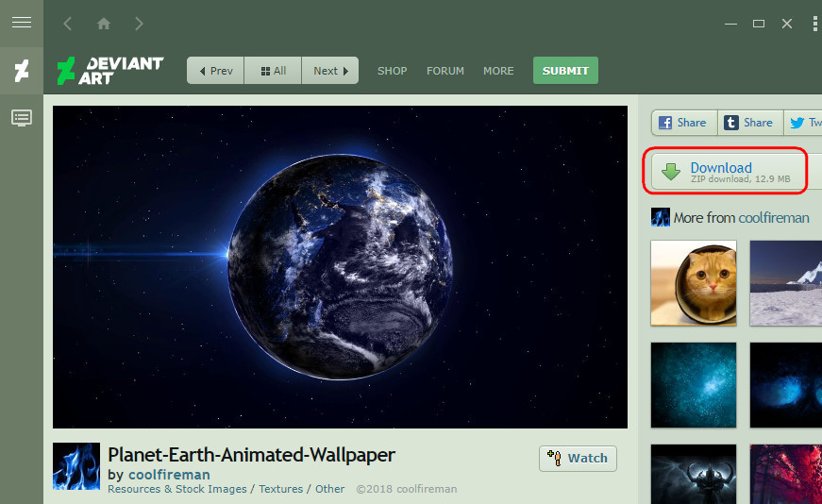Open the horned demon thumbnail
The height and width of the screenshot is (504, 822).
pyautogui.click(x=694, y=474)
